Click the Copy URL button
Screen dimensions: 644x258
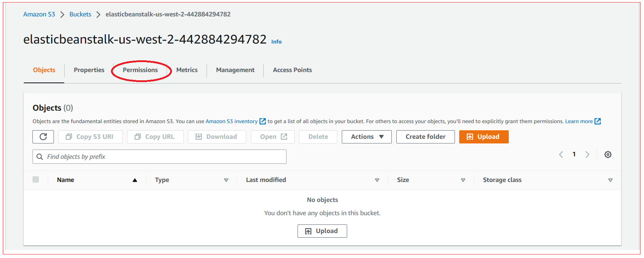coord(155,137)
